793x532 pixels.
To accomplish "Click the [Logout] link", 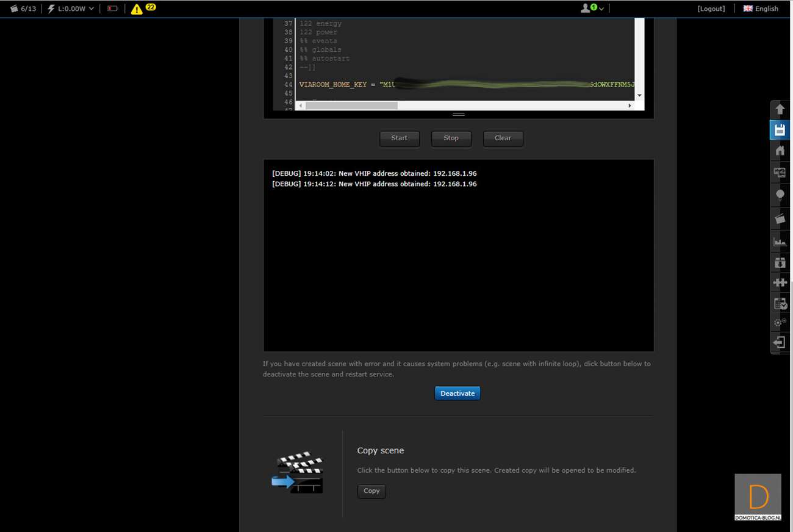I will (x=711, y=9).
